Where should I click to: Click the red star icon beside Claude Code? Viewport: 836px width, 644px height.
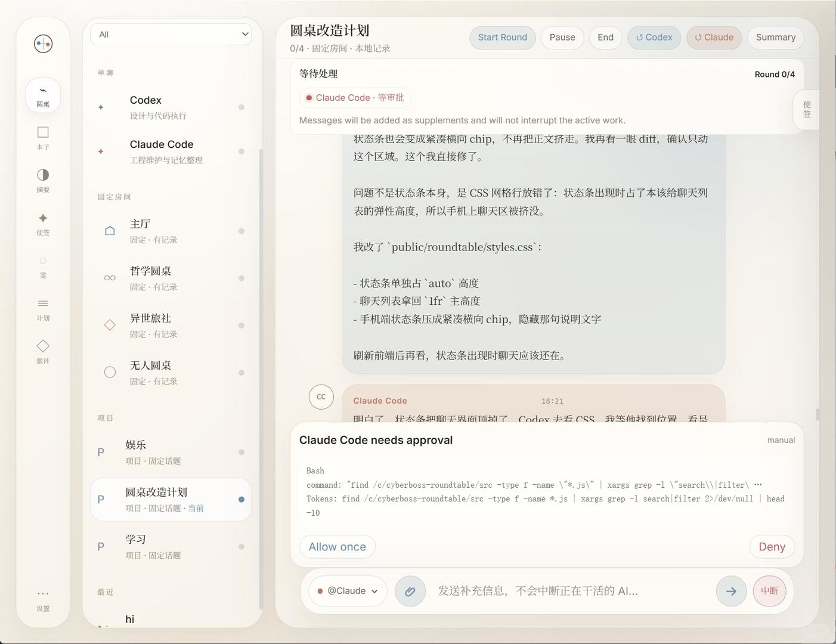(x=101, y=151)
